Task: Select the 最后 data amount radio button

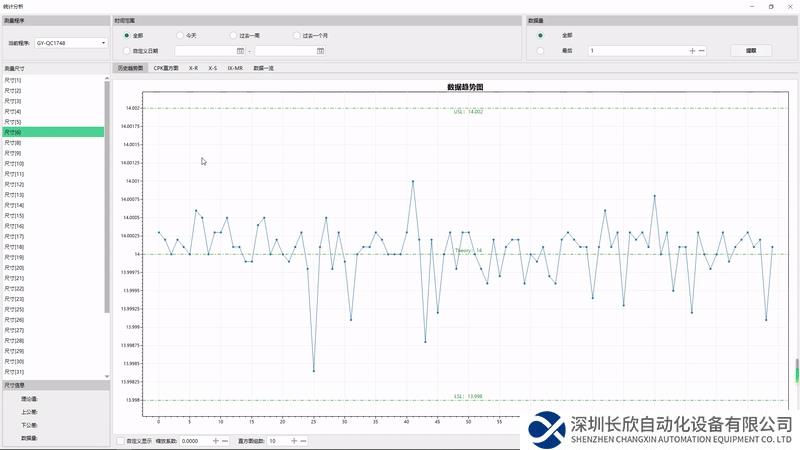Action: [x=541, y=50]
